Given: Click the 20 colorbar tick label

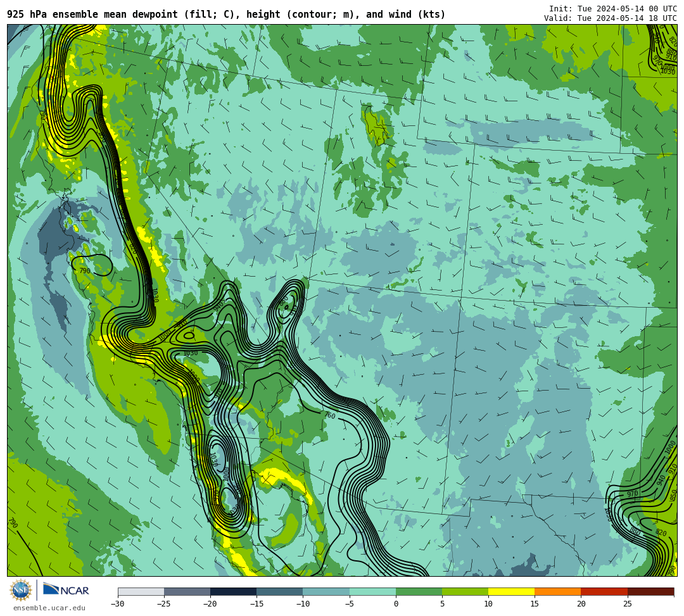Looking at the screenshot, I should click(x=581, y=604).
